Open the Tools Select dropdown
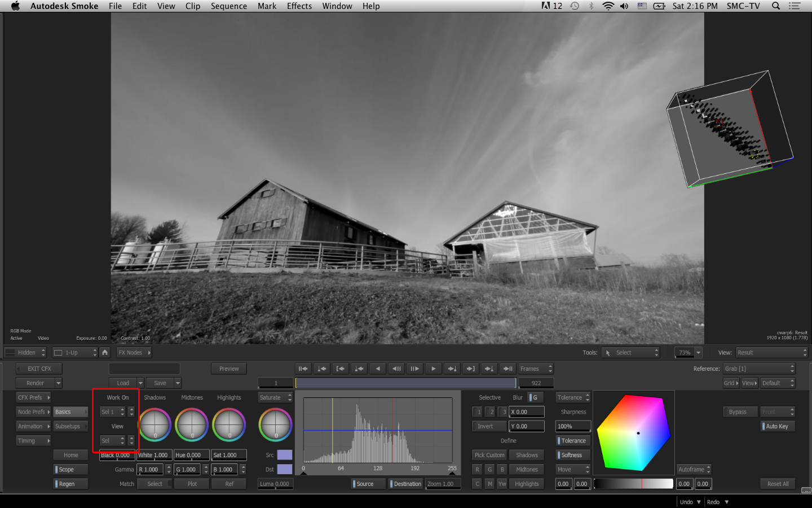The width and height of the screenshot is (812, 508). [630, 353]
